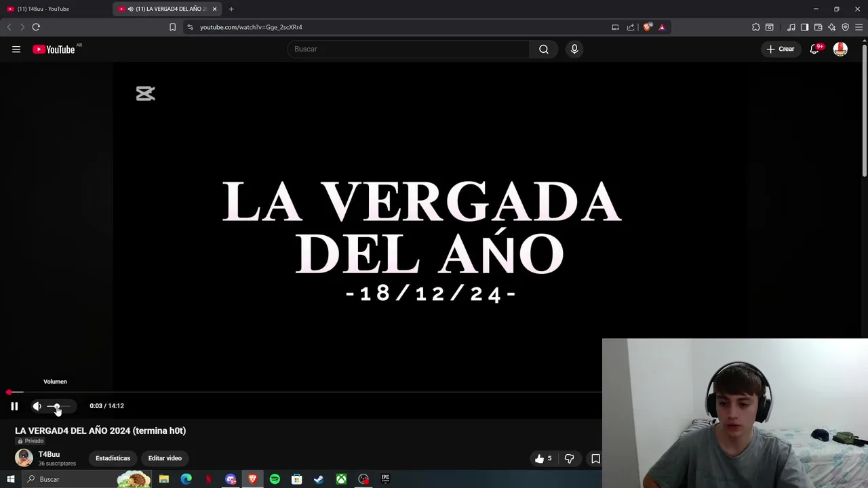Reload the page
Viewport: 868px width, 488px height.
36,27
